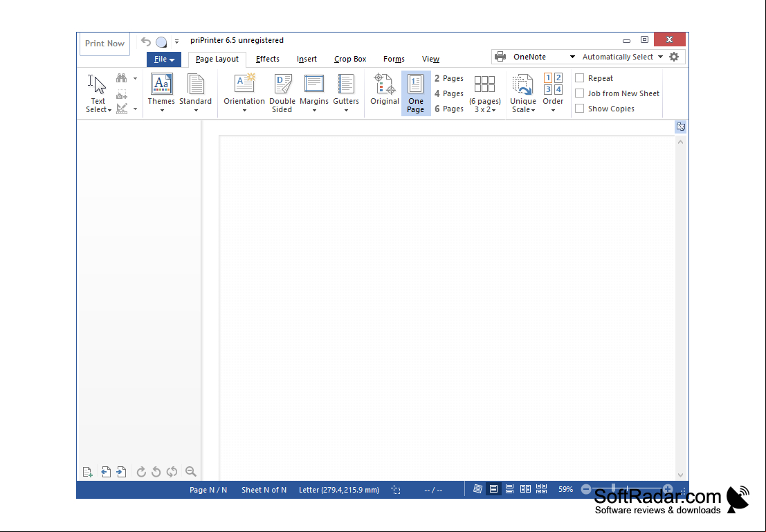Expand the measure tool dropdown arrow

[x=136, y=109]
